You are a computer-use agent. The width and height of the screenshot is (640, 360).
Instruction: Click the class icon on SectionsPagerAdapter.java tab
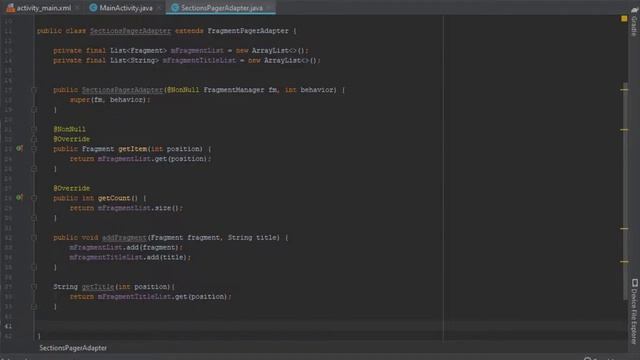(x=175, y=8)
